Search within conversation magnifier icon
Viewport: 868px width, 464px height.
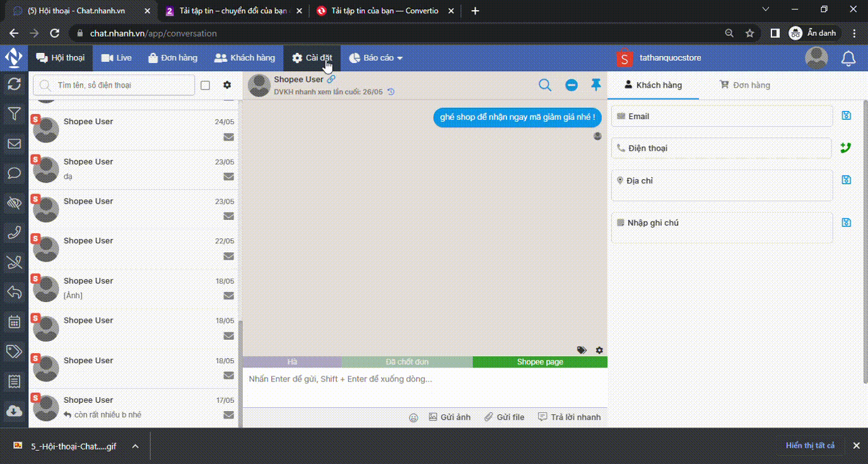(545, 84)
